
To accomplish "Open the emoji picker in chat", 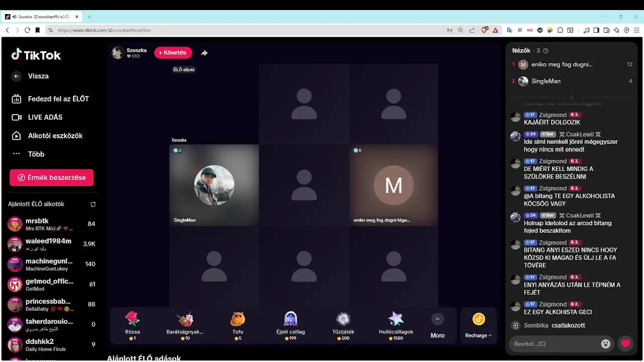I will (606, 344).
